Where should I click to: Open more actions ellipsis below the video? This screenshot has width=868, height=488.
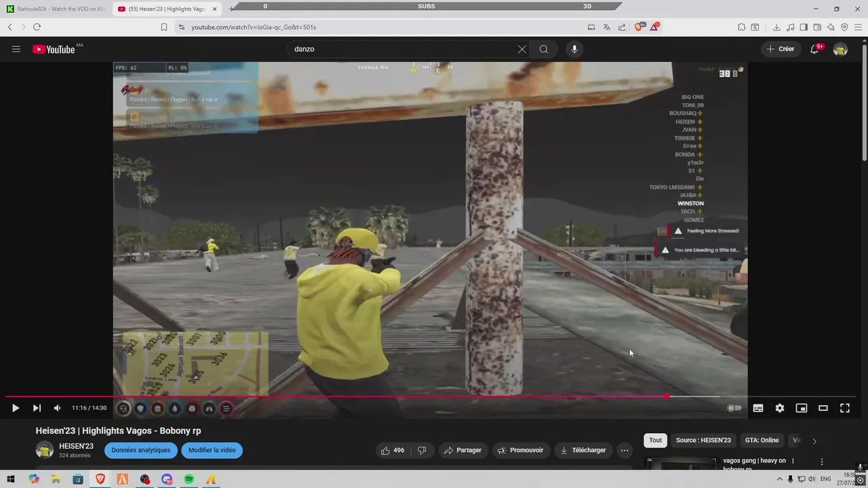coord(625,450)
